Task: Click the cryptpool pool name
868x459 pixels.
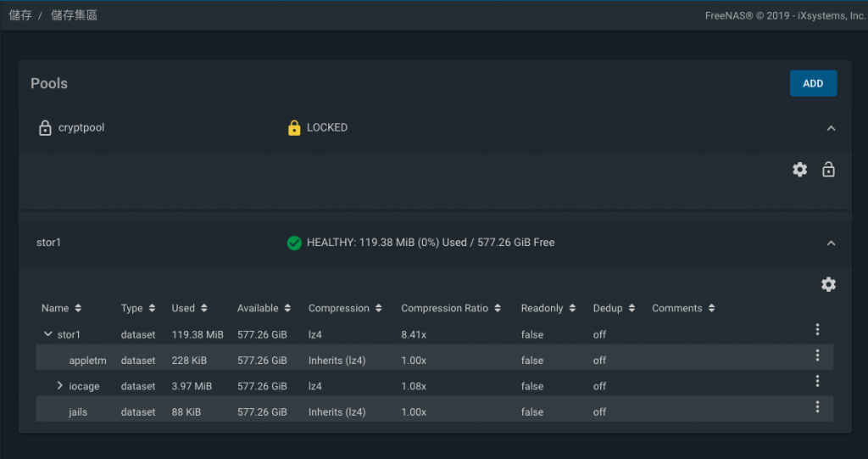Action: point(81,127)
